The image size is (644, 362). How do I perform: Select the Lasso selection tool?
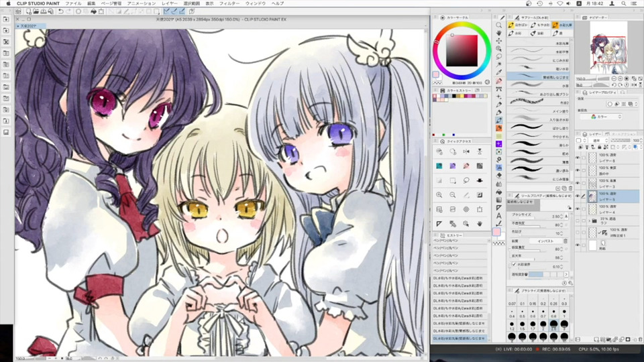499,56
